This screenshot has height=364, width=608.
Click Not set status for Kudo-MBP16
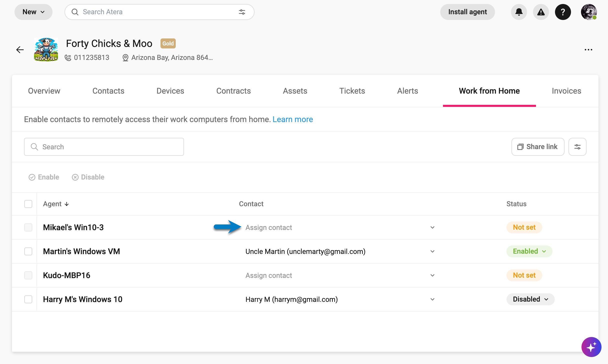[x=524, y=275]
